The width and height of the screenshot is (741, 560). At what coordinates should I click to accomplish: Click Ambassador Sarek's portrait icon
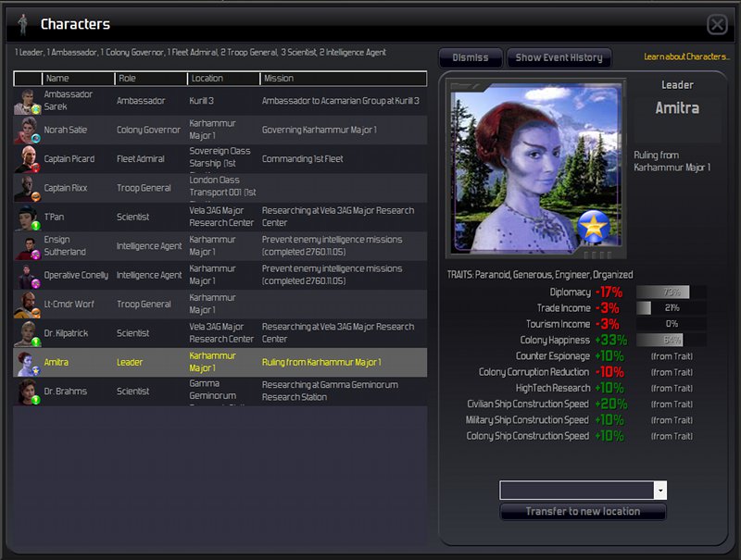tap(28, 101)
